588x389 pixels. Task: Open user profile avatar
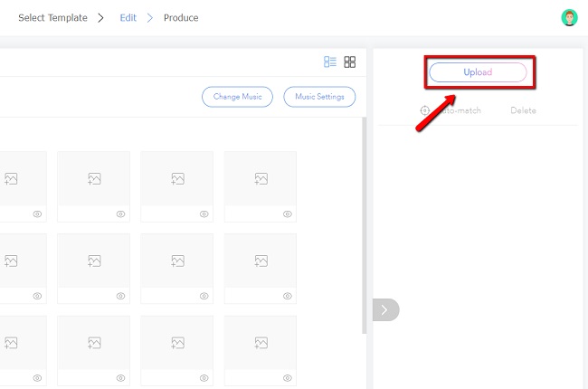[569, 18]
